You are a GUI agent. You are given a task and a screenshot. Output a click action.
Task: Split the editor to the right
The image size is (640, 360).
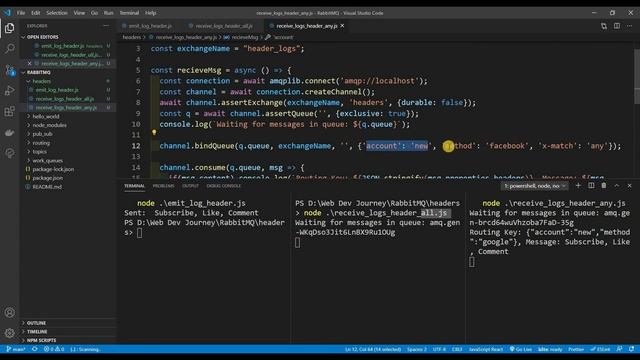coord(617,26)
